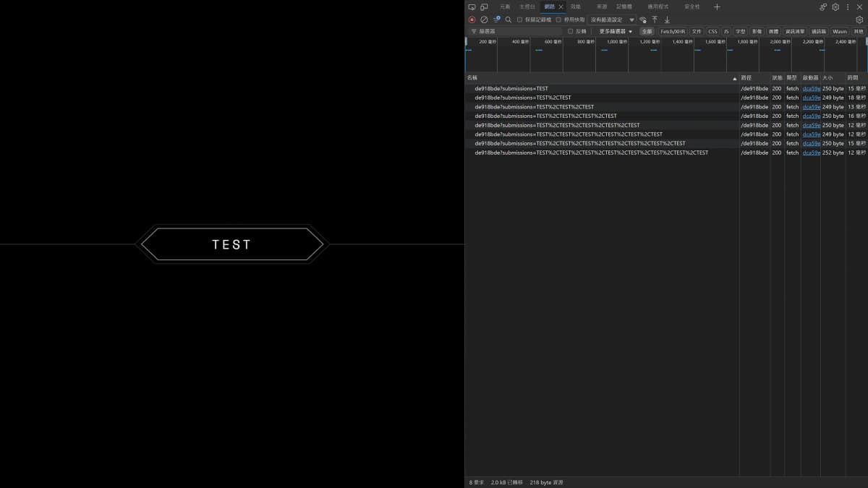Filter requests by 文件 type
The image size is (868, 488).
tap(697, 31)
